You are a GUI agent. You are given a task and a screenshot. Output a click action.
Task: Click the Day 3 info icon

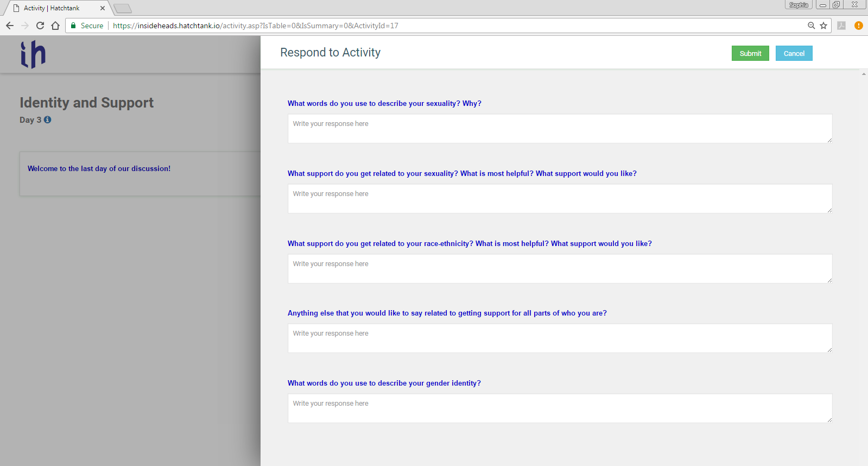pos(48,120)
